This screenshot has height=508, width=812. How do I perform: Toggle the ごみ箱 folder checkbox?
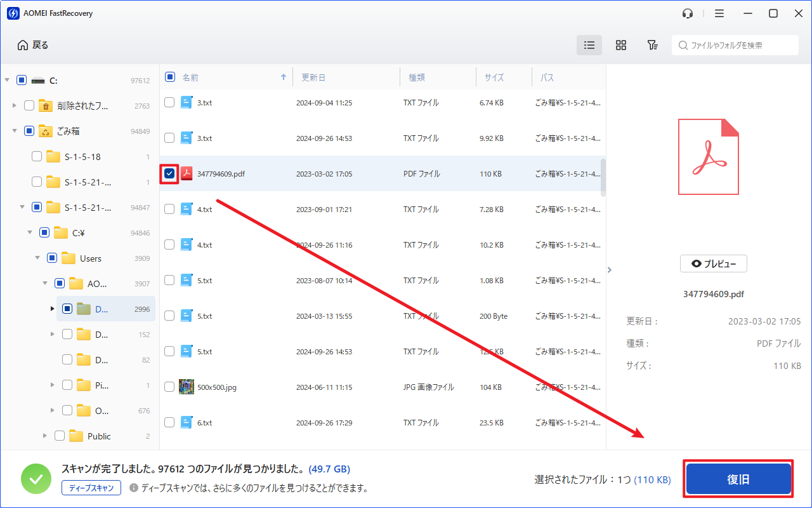pyautogui.click(x=29, y=131)
